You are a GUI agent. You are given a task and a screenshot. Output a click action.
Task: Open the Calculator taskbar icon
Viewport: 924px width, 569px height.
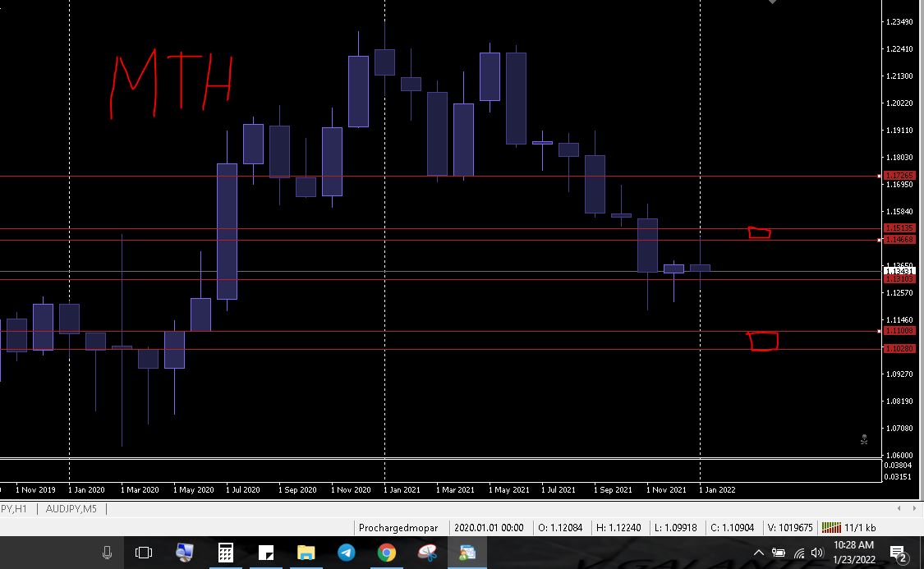coord(226,553)
